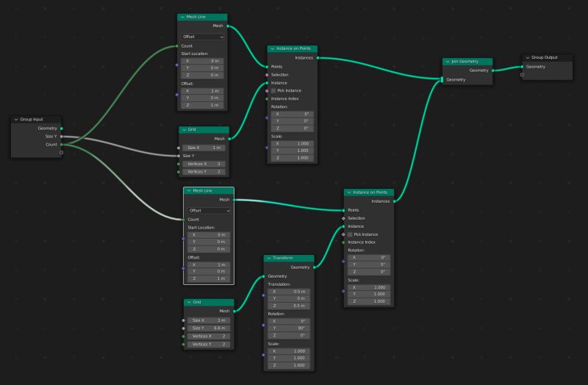Screen dimensions: 588x385
Task: Collapse the selected lower Mesh Line node chevron
Action: click(x=189, y=191)
